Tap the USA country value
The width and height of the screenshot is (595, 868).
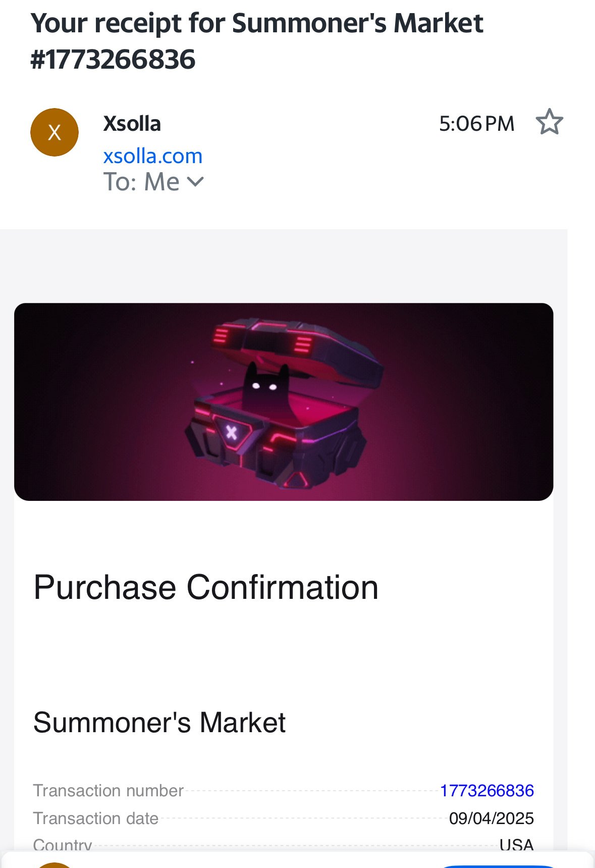[x=516, y=844]
